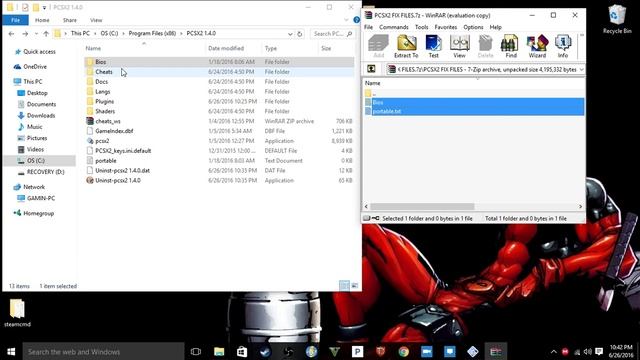640x360 pixels.
Task: Click the Delete icon in WinRAR
Action: click(485, 46)
